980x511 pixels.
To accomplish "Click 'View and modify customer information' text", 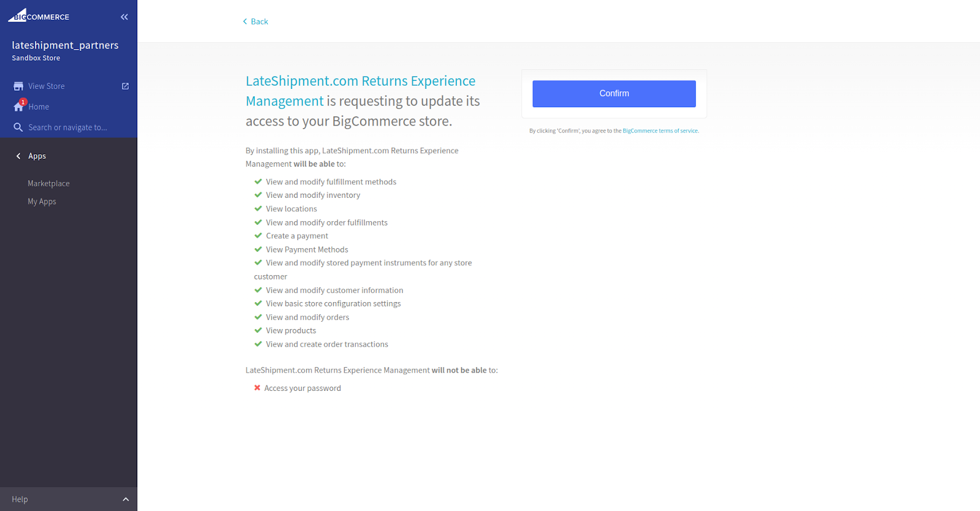I will click(334, 290).
